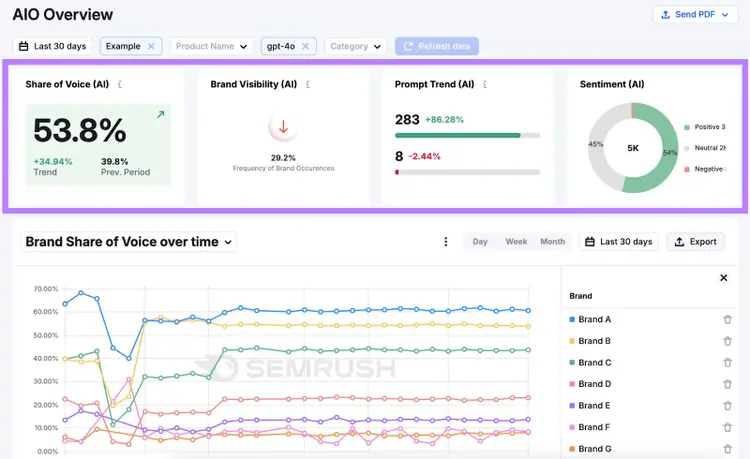Click the Neutral legend swatch
Viewport: 750px width, 459px height.
coord(687,148)
